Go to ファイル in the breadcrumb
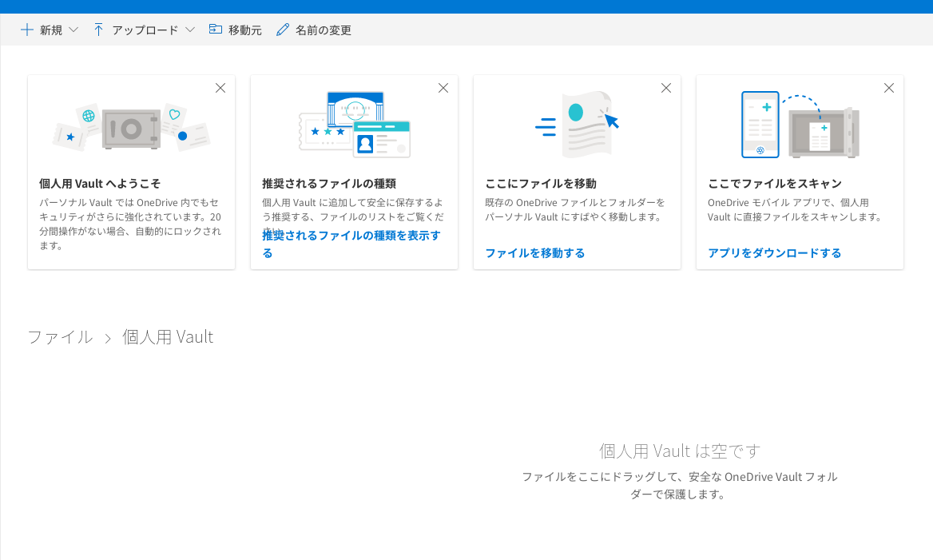The image size is (933, 560). point(60,336)
